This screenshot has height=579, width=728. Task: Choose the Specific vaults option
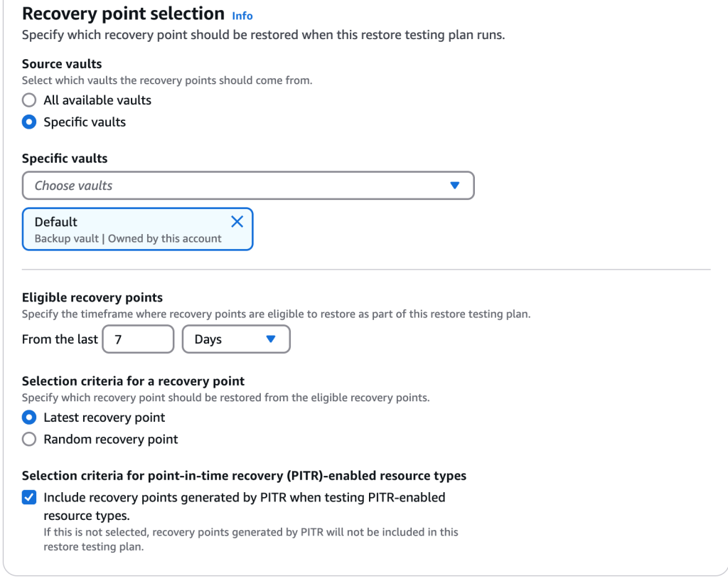tap(28, 122)
